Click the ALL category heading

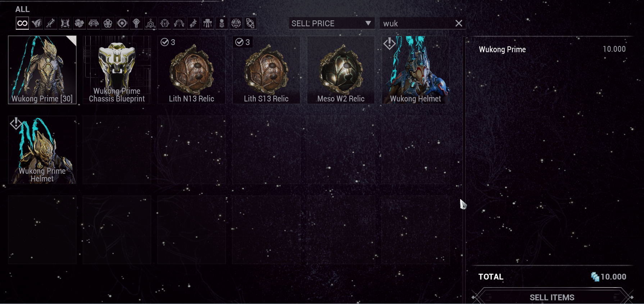(22, 9)
